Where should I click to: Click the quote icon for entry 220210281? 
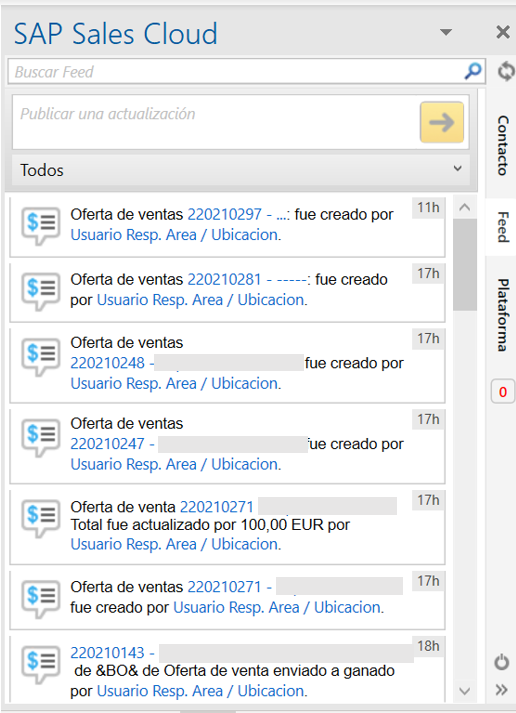coord(41,291)
